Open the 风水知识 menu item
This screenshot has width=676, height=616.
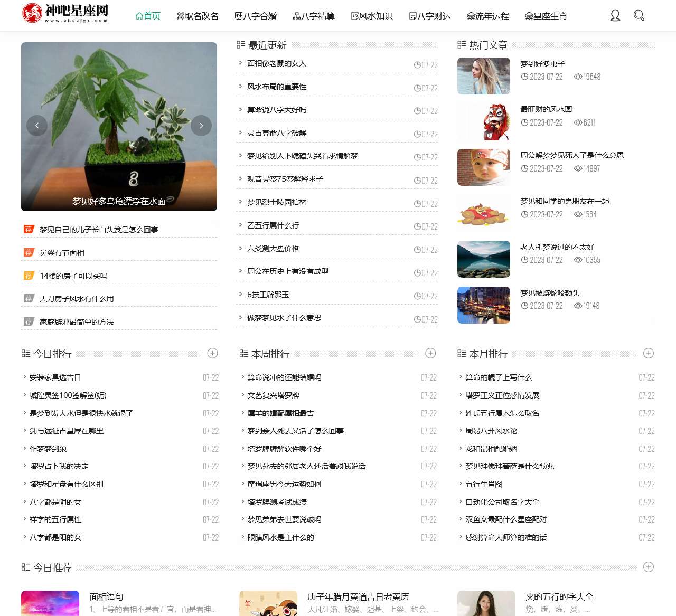coord(372,16)
